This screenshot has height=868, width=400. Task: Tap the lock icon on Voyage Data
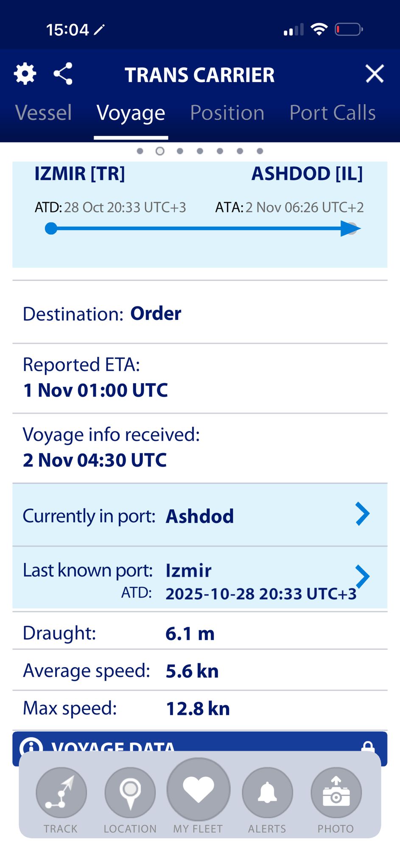pos(367,746)
